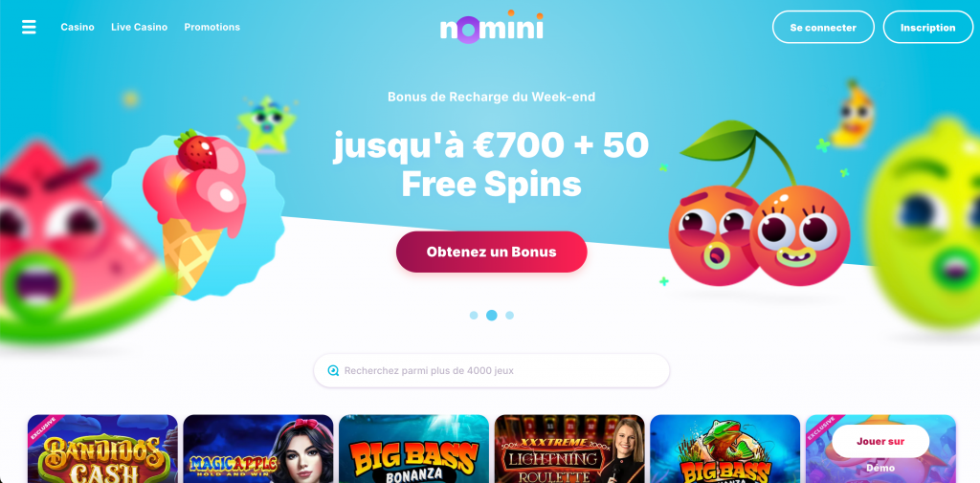
Task: Select the first carousel dot
Action: tap(474, 316)
